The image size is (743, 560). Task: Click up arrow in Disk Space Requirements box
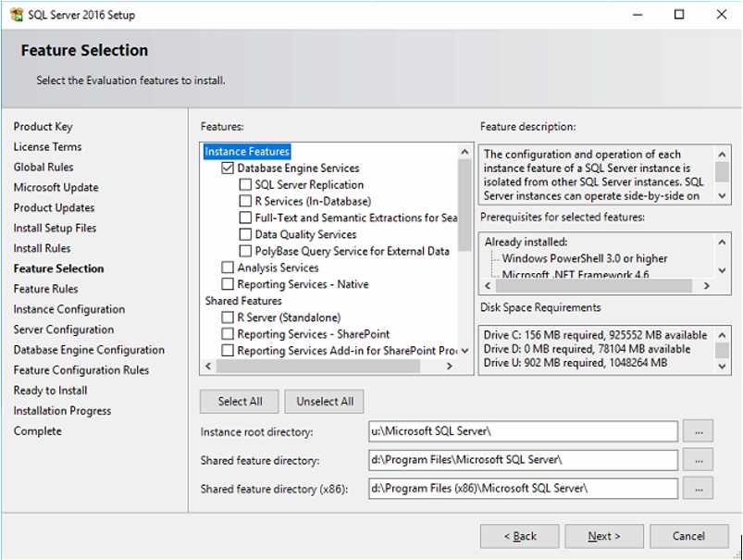tap(722, 335)
